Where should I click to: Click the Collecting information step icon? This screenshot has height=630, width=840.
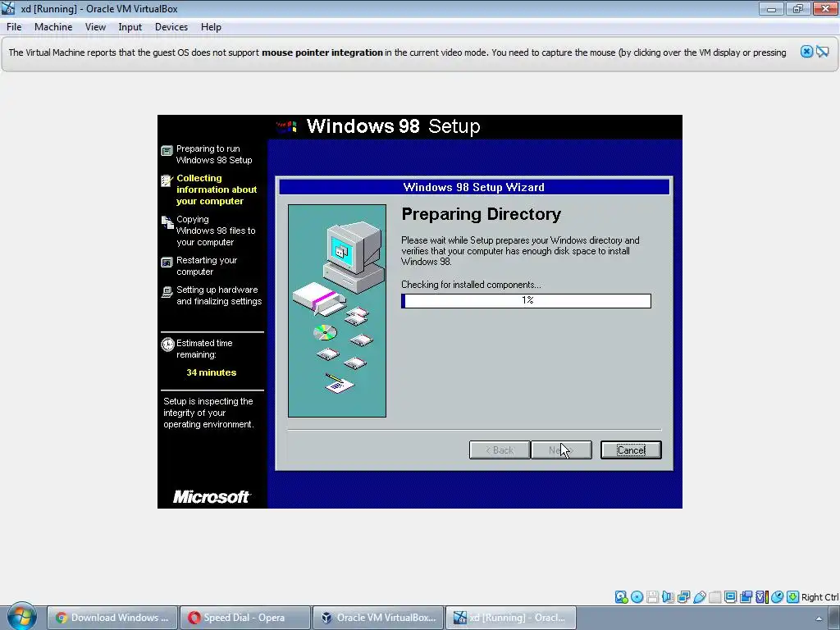coord(167,181)
